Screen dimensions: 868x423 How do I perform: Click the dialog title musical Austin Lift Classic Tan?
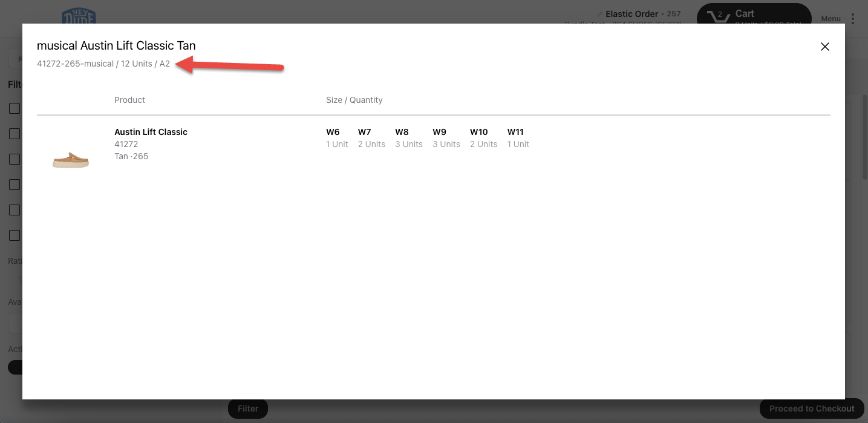click(x=116, y=45)
